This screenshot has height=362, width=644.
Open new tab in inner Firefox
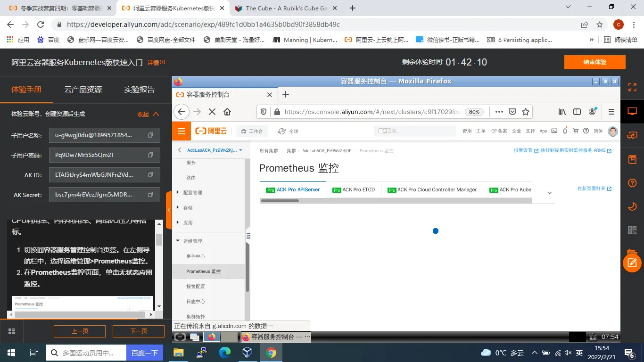(285, 94)
